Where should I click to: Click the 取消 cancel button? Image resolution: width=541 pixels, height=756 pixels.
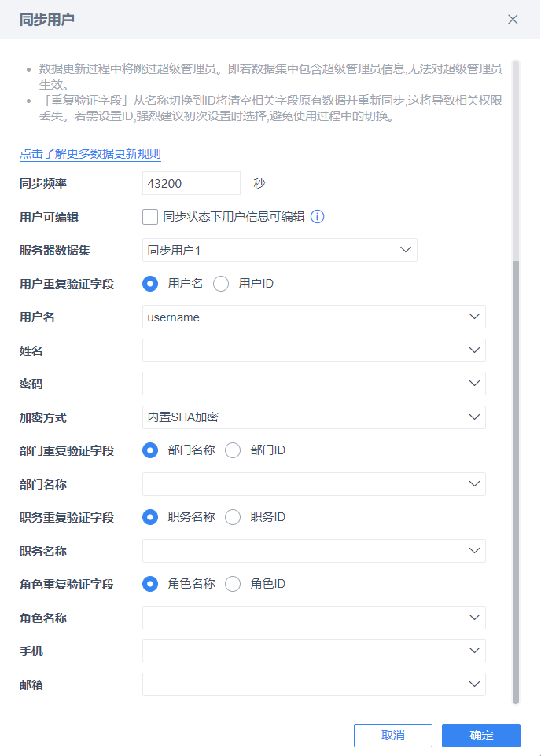(393, 736)
